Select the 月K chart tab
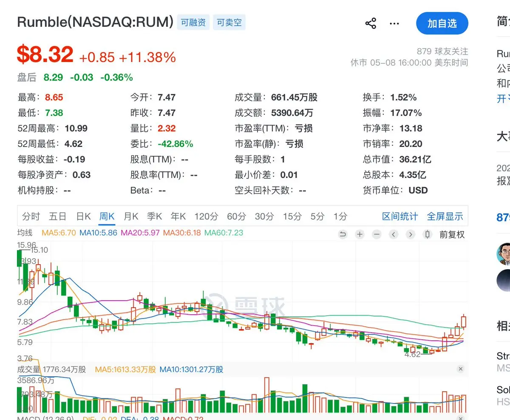Screen dimensions: 510x420 [x=131, y=217]
